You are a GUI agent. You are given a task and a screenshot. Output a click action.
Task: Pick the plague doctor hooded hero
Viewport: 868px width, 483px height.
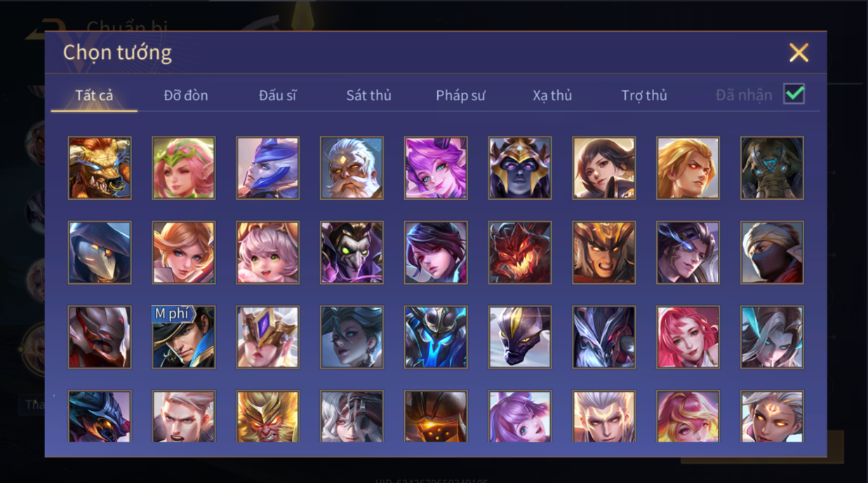click(100, 252)
